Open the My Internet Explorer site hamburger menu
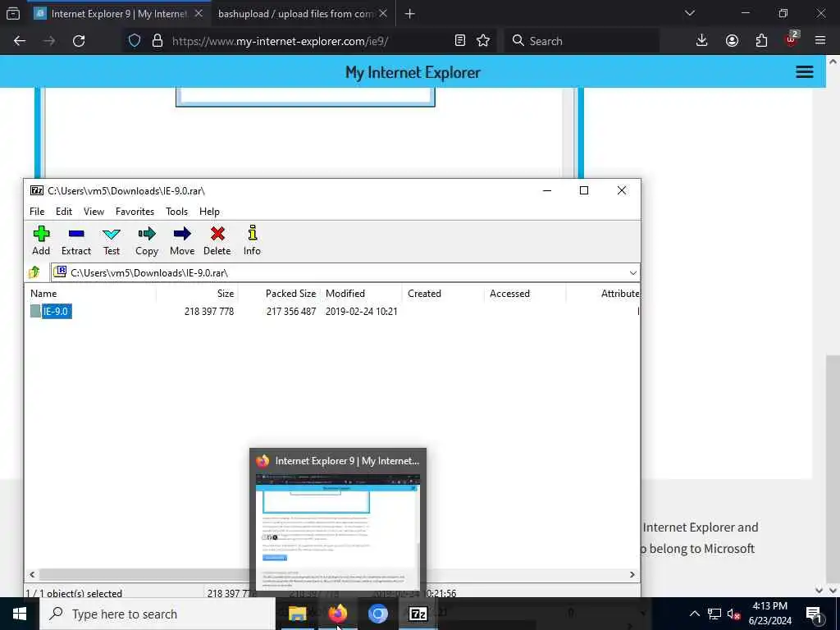 pyautogui.click(x=804, y=72)
